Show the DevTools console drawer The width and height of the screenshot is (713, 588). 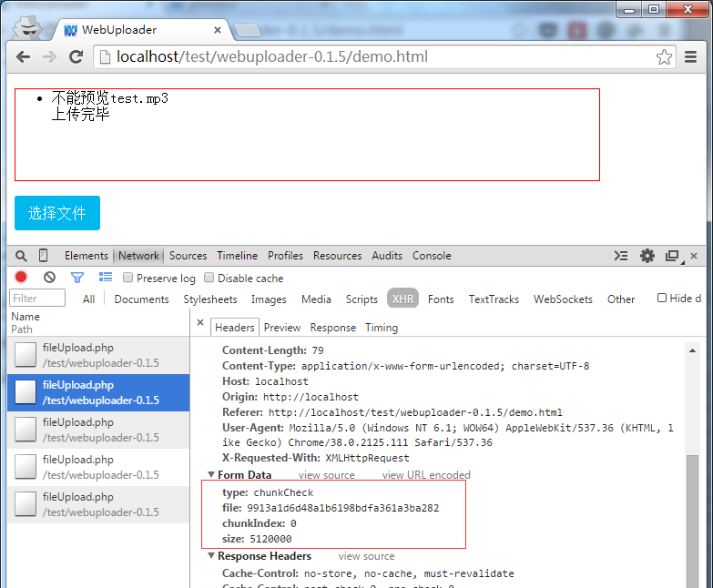(x=621, y=256)
